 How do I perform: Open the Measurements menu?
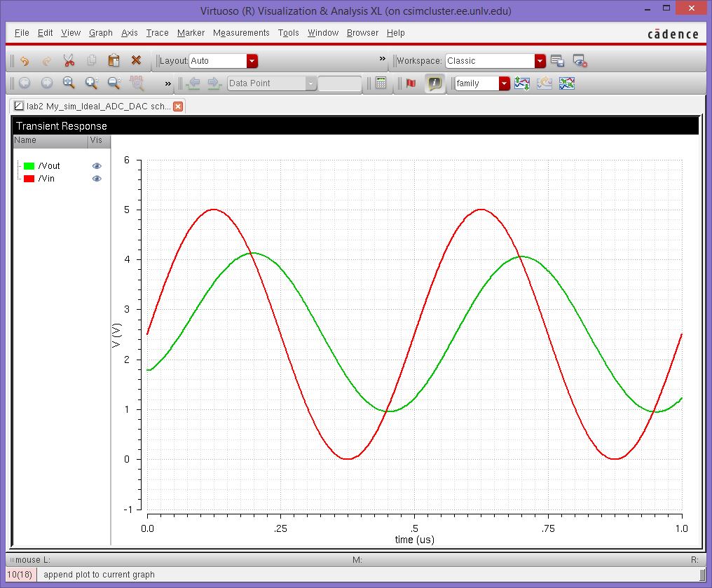point(241,33)
